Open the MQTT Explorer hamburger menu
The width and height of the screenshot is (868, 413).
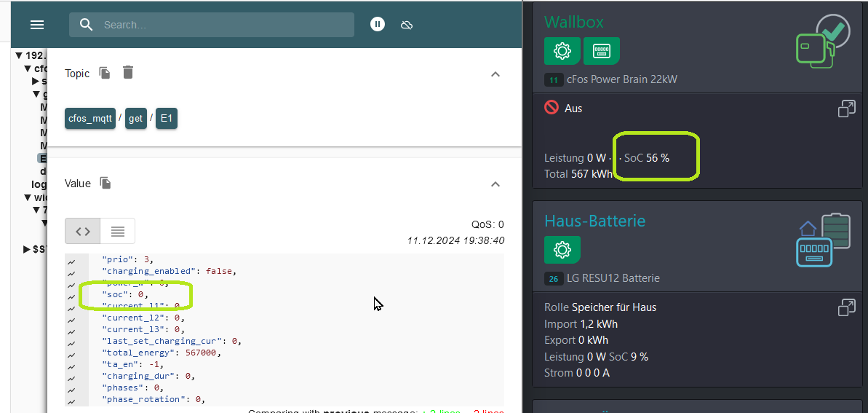[x=37, y=25]
